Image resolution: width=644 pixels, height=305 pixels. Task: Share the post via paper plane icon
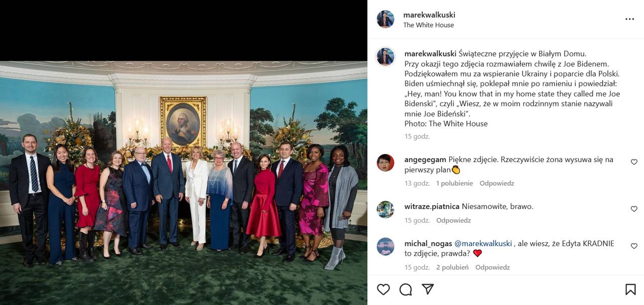click(428, 289)
